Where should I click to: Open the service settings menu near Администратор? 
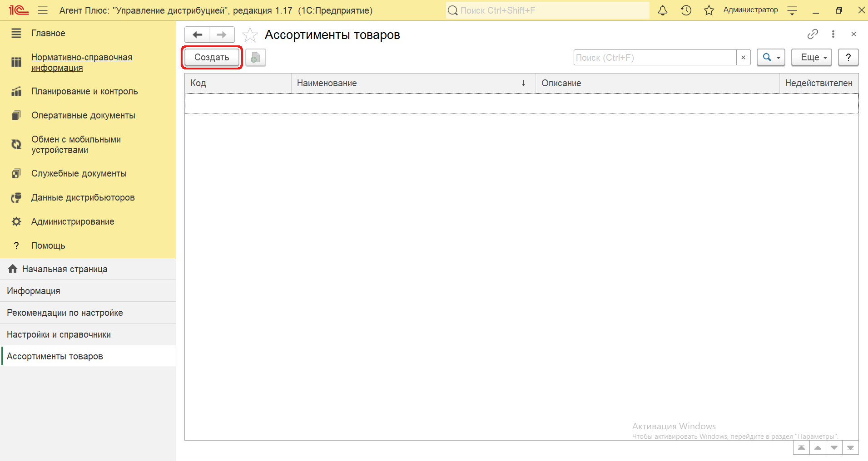coord(792,10)
